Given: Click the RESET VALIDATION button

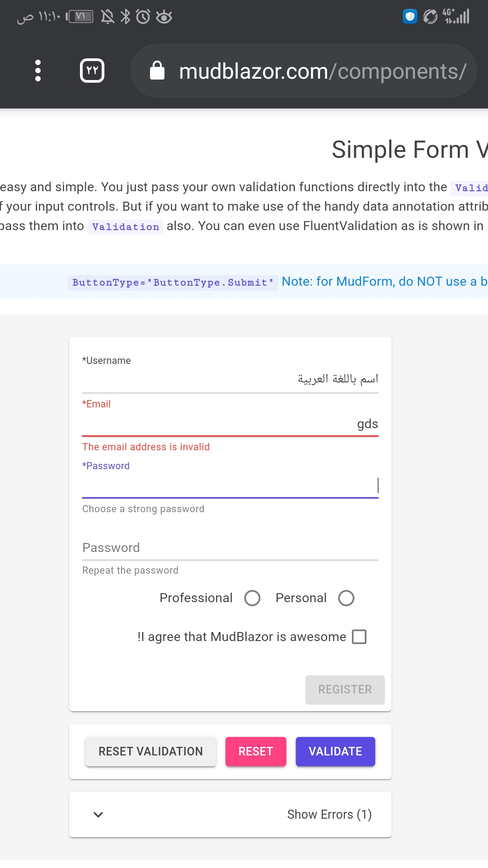Looking at the screenshot, I should tap(150, 751).
